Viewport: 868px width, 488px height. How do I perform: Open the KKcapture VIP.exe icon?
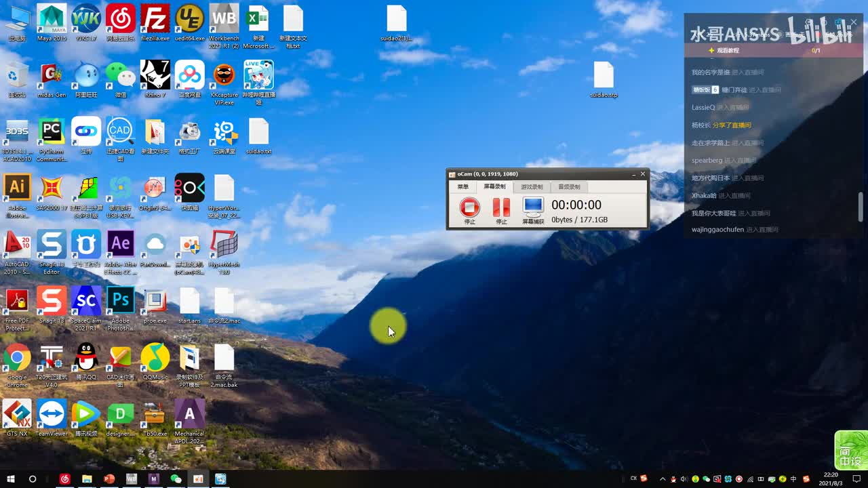tap(224, 83)
